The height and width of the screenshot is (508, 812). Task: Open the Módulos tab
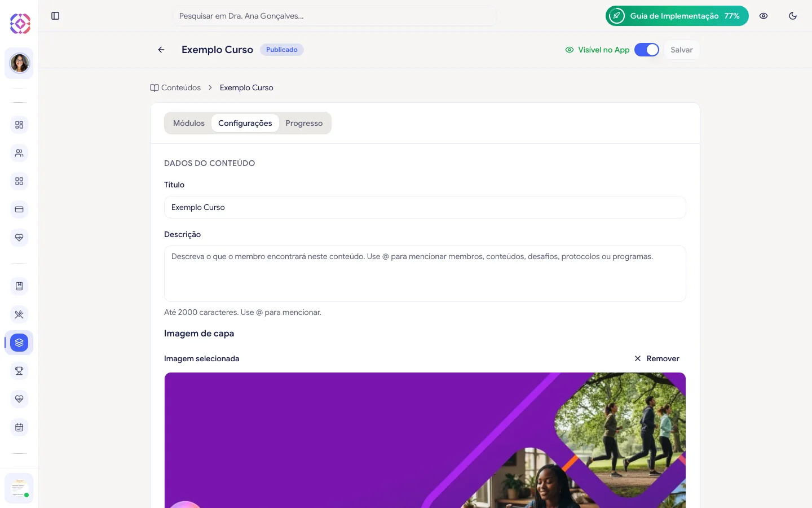pos(189,123)
